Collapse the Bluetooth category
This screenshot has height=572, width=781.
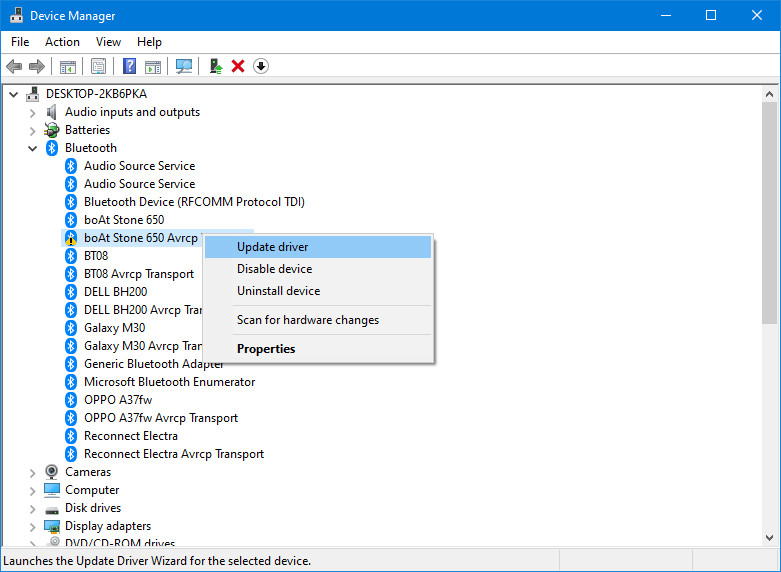[32, 148]
